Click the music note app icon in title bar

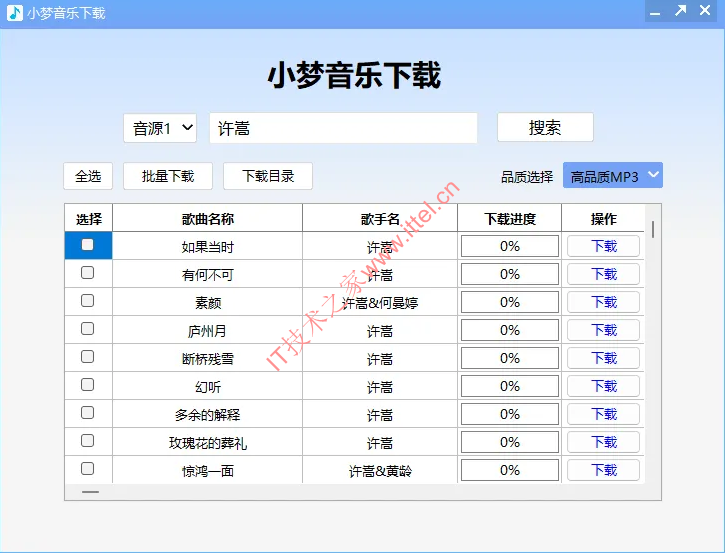click(15, 13)
